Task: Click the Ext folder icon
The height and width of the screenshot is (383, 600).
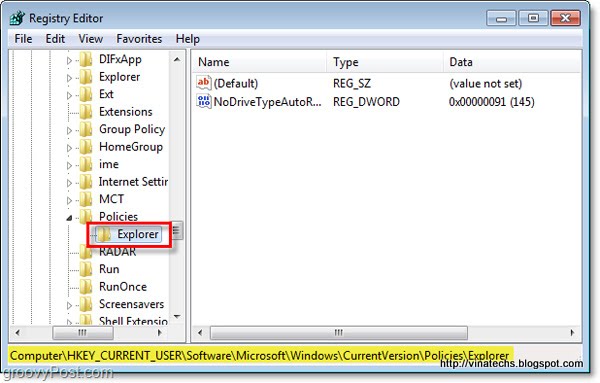Action: coord(86,94)
